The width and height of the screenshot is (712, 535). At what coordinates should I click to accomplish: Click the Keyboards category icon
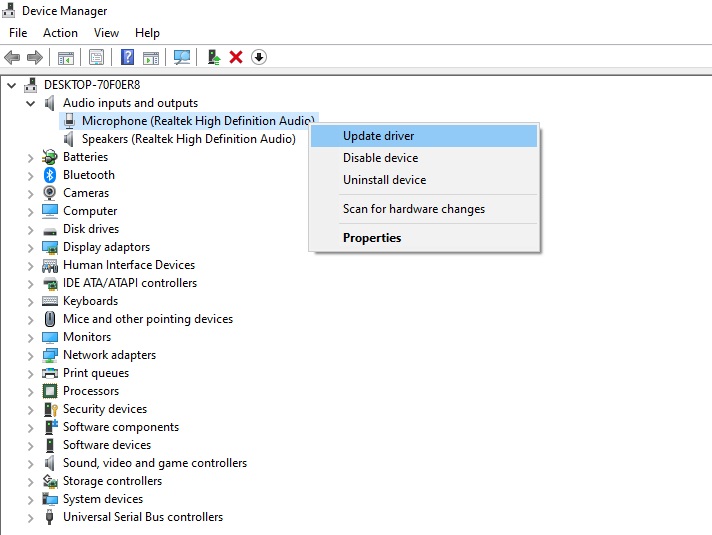(x=49, y=301)
